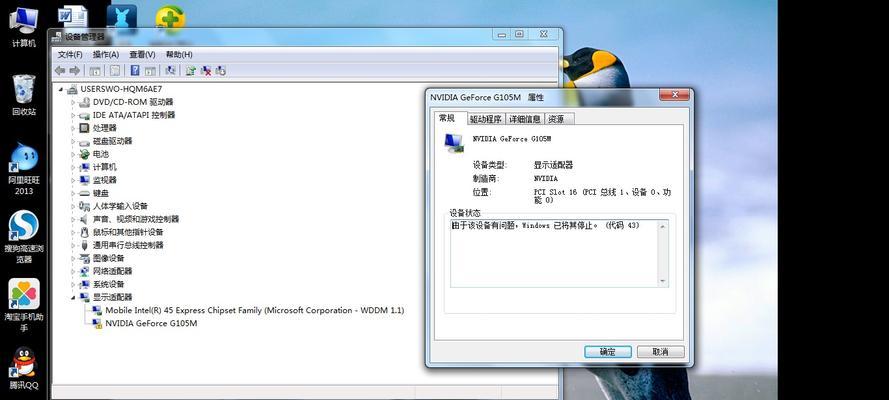
Task: Click the red X Uninstall device toolbar icon
Action: pyautogui.click(x=206, y=71)
